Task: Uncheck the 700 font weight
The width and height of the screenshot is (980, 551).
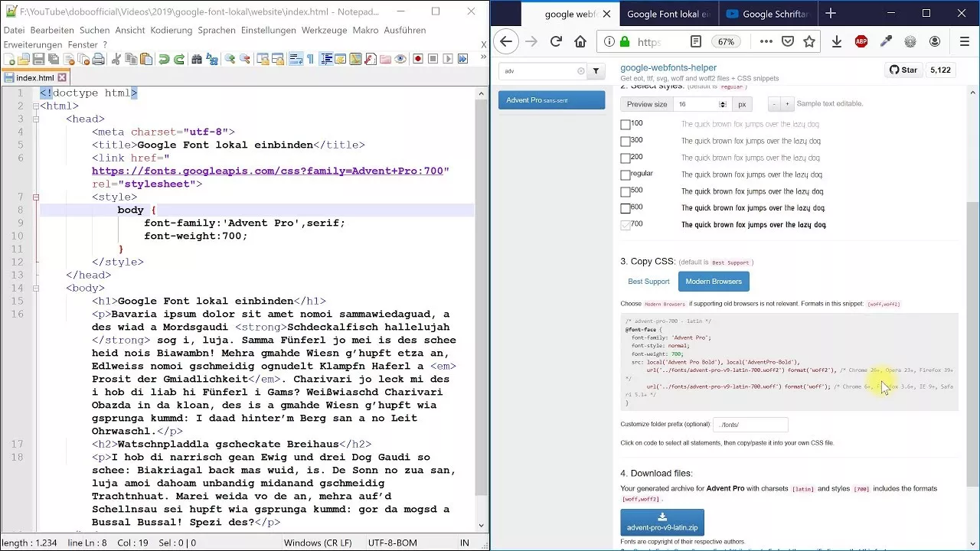Action: [x=626, y=224]
